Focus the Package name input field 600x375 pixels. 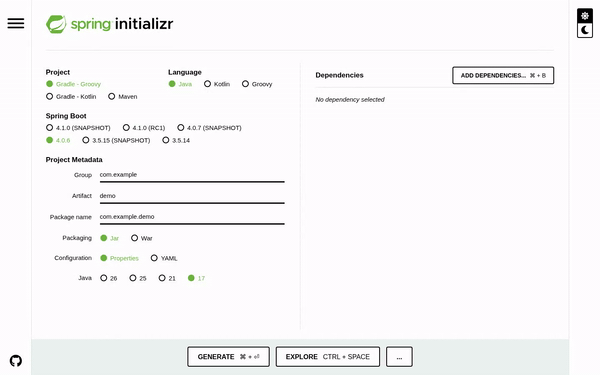tap(192, 217)
